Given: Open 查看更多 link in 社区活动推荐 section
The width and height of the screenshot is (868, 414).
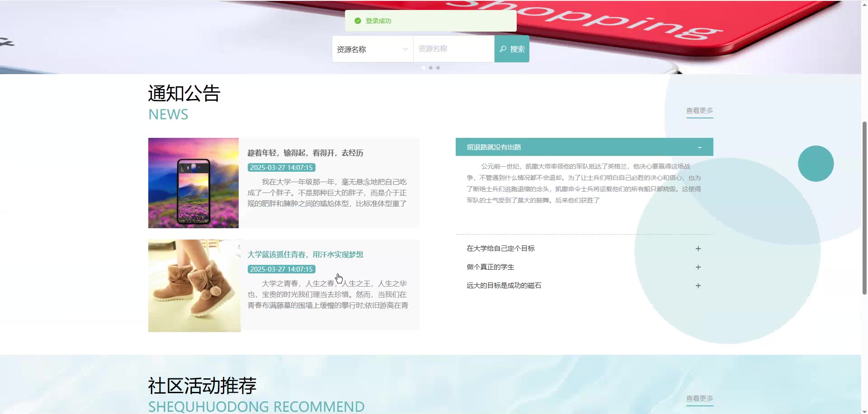Looking at the screenshot, I should pos(699,399).
